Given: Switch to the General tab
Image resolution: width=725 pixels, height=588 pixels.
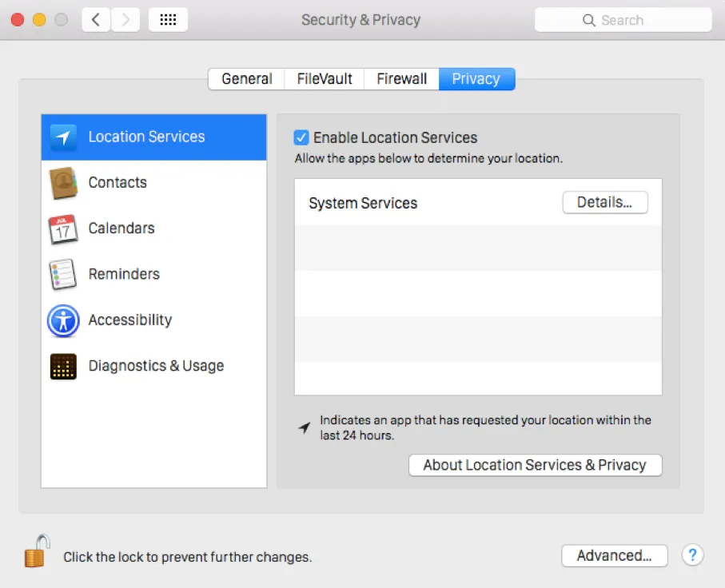Looking at the screenshot, I should (247, 79).
